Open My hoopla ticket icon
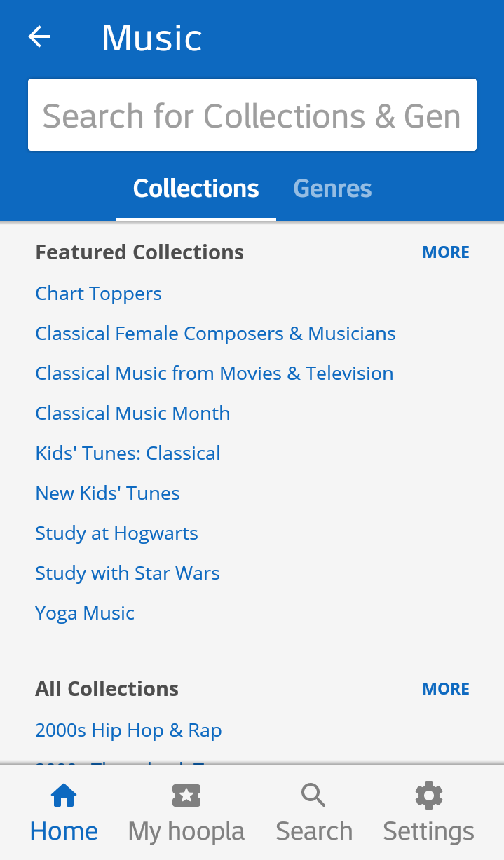504x860 pixels. (x=186, y=796)
